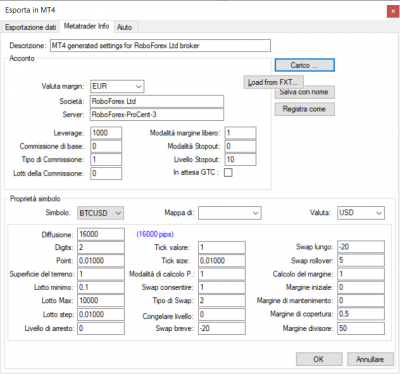This screenshot has width=400, height=374.
Task: Click the Swap rollover field
Action: [361, 261]
